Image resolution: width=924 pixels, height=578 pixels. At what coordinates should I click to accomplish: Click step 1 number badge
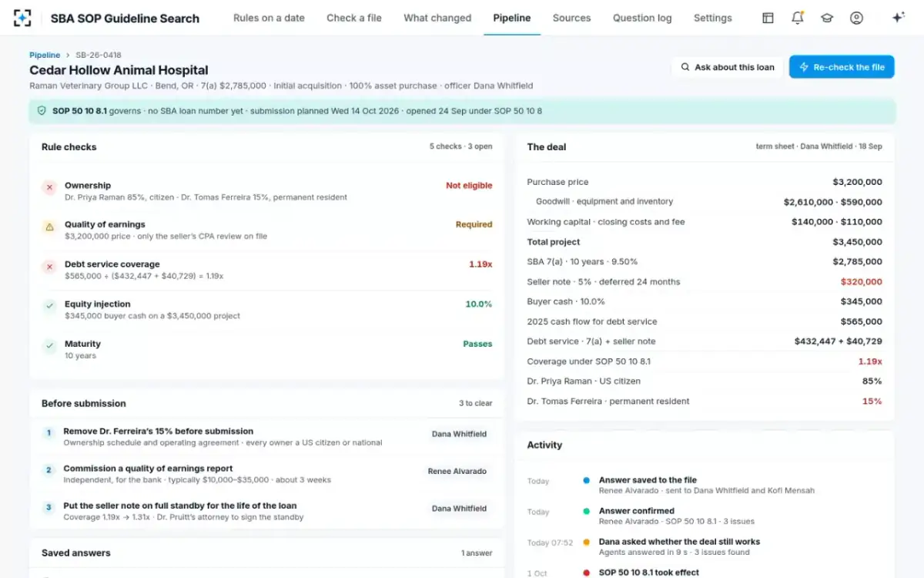(49, 433)
